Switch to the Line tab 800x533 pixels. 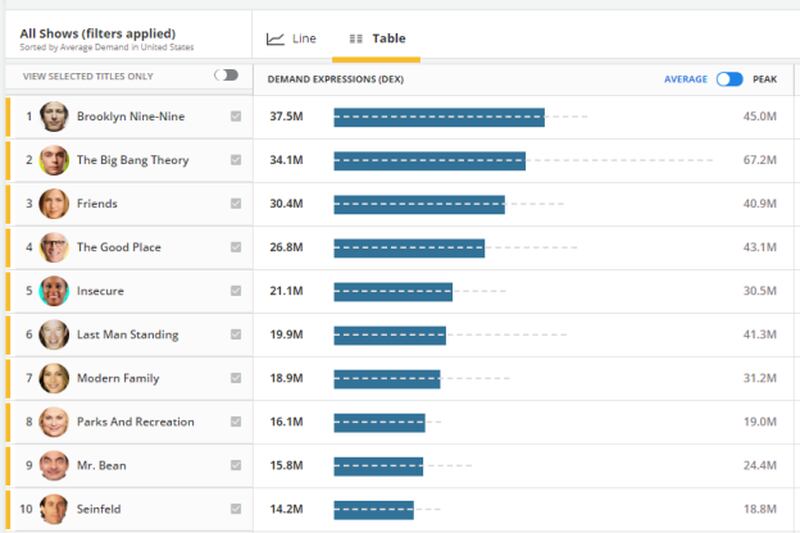tap(291, 39)
